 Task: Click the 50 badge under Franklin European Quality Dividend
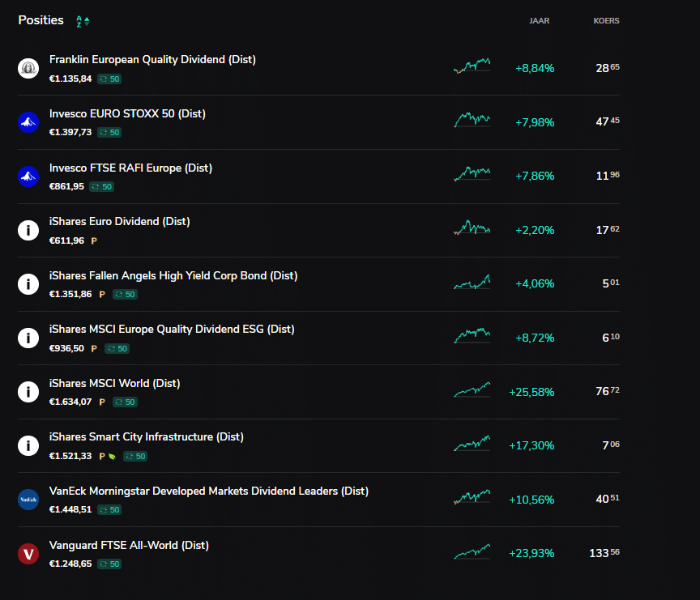[109, 79]
